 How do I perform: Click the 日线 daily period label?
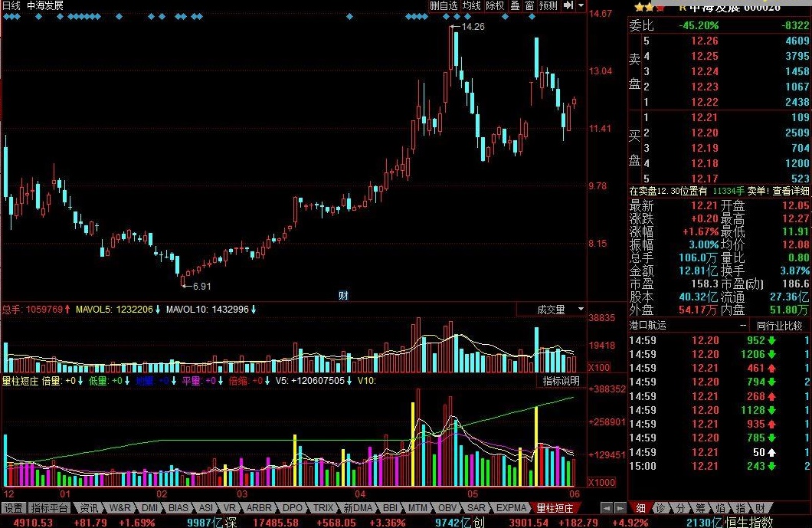pos(11,5)
